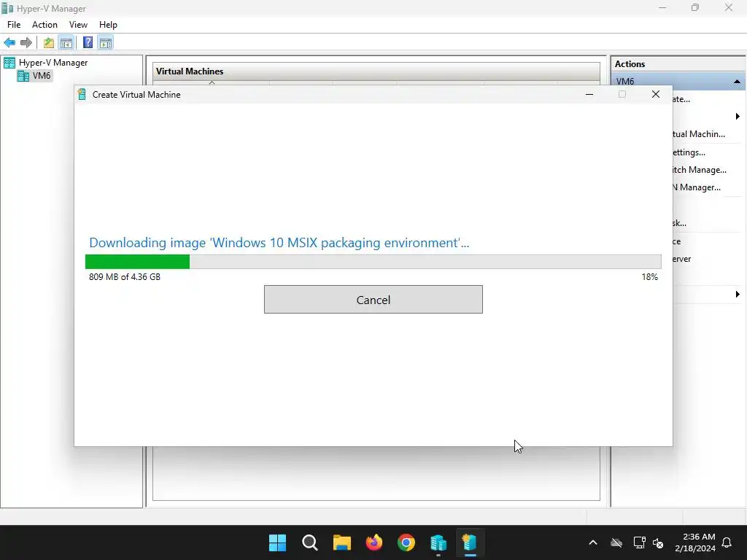Viewport: 747px width, 560px height.
Task: Open the Help toolbar icon with question mark
Action: (x=88, y=43)
